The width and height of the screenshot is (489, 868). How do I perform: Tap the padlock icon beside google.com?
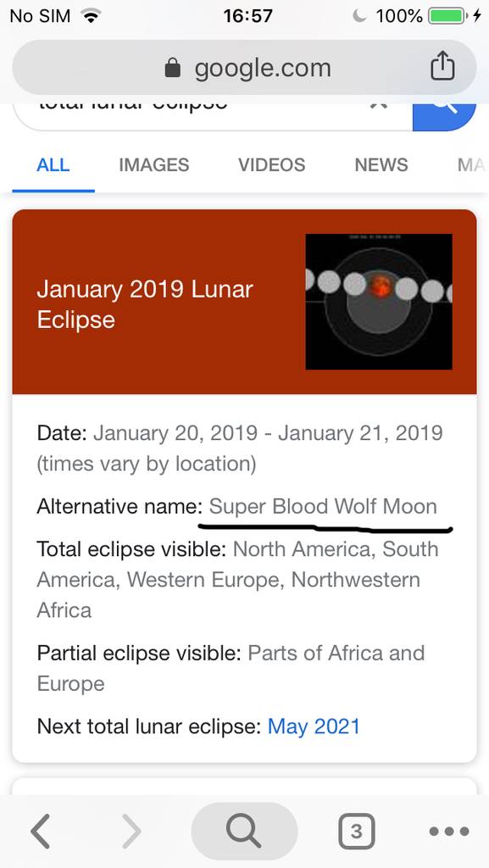click(173, 69)
